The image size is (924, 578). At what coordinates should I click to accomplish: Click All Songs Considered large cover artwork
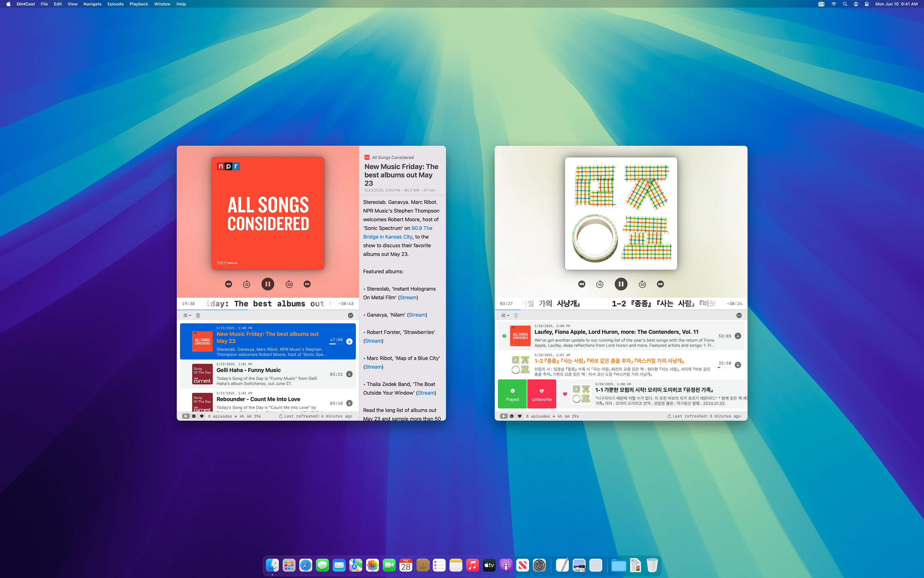tap(268, 213)
